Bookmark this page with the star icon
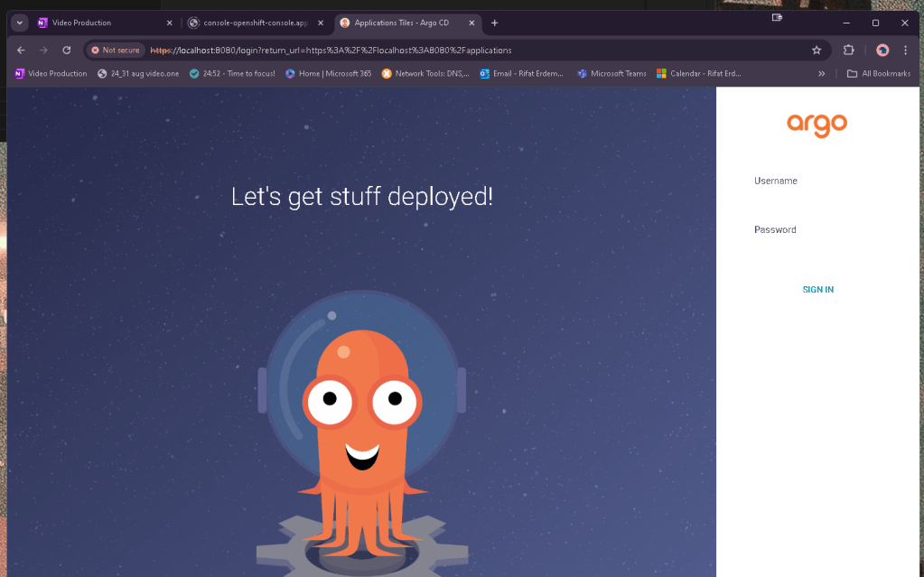The width and height of the screenshot is (924, 577). (x=817, y=50)
